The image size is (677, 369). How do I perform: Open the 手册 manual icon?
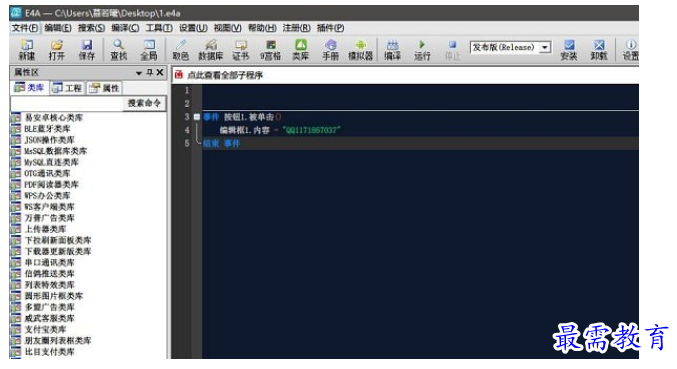pos(330,50)
